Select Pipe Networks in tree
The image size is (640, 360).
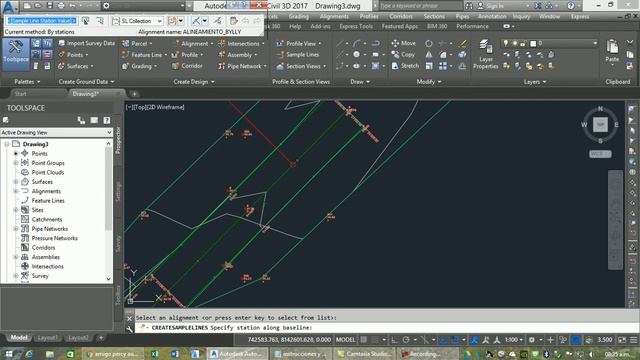point(50,229)
